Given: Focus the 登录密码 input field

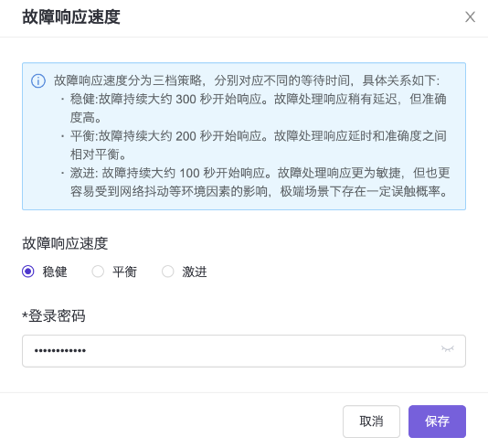Looking at the screenshot, I should 244,351.
